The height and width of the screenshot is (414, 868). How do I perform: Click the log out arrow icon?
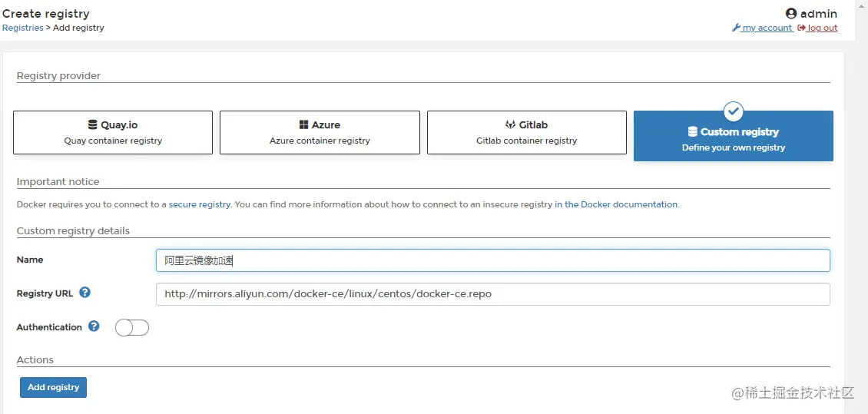801,28
